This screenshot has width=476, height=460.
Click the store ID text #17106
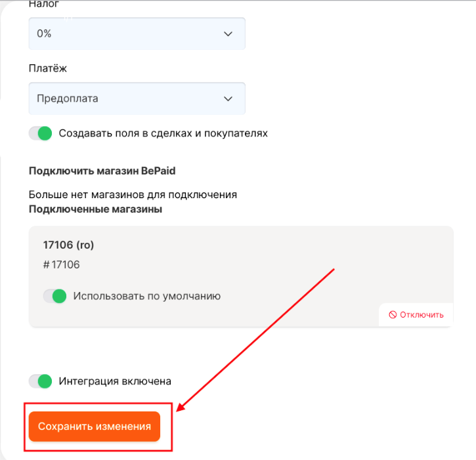[61, 265]
